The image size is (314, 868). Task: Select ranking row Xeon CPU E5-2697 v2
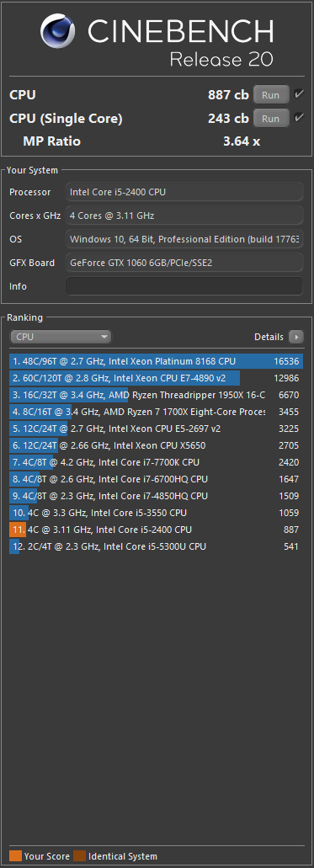click(x=157, y=429)
